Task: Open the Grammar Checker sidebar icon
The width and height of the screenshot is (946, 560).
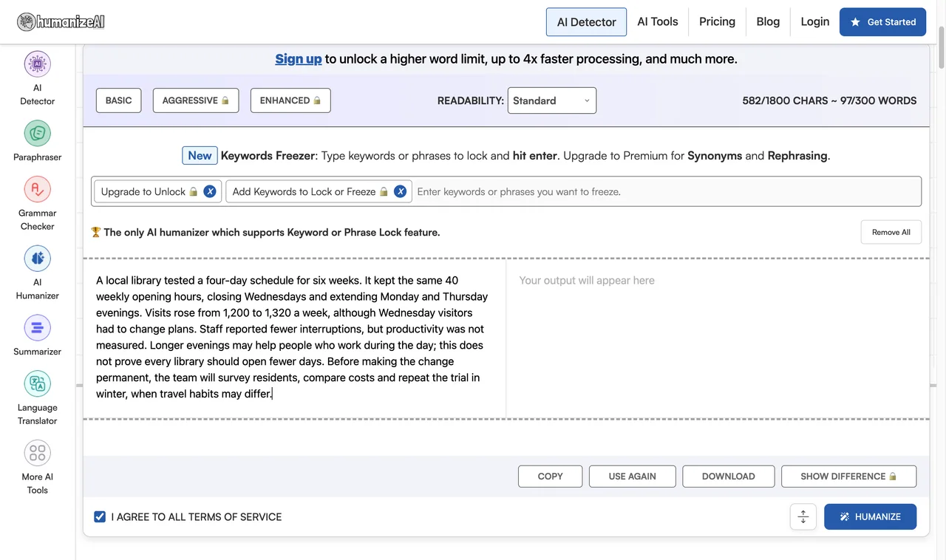Action: coord(37,189)
